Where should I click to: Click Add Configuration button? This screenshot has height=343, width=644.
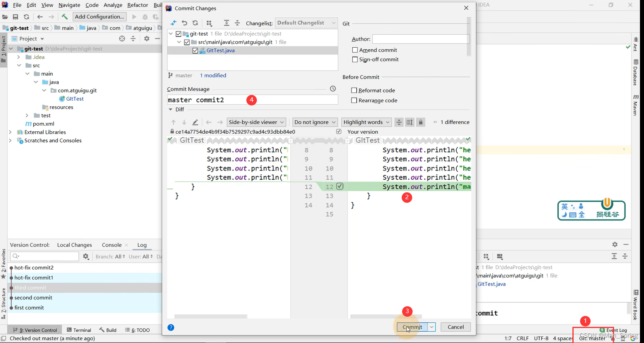tap(100, 17)
